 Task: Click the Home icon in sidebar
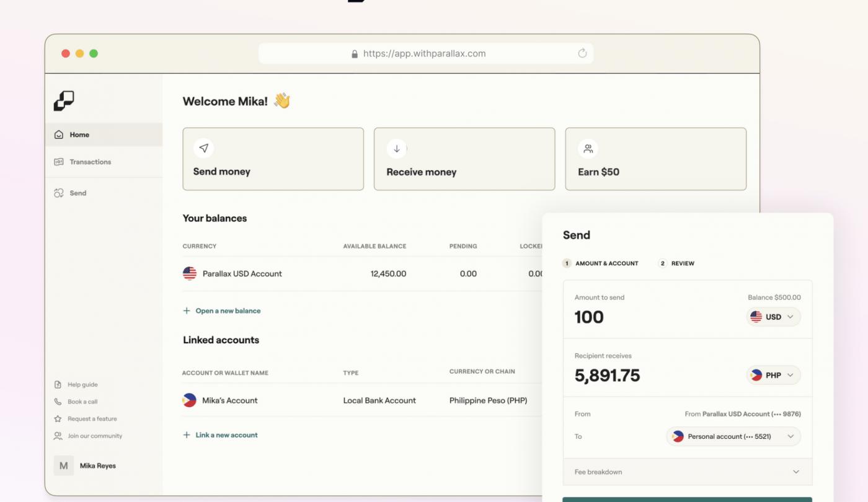59,134
